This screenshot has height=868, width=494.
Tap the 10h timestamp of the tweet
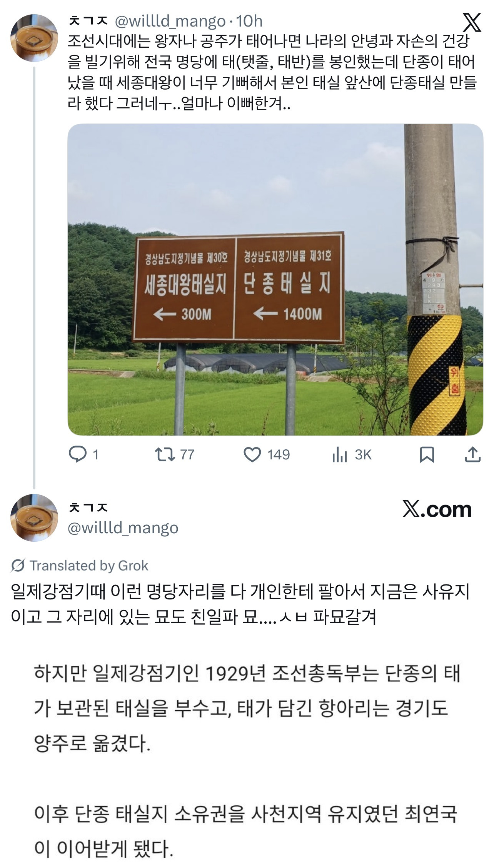pyautogui.click(x=249, y=21)
